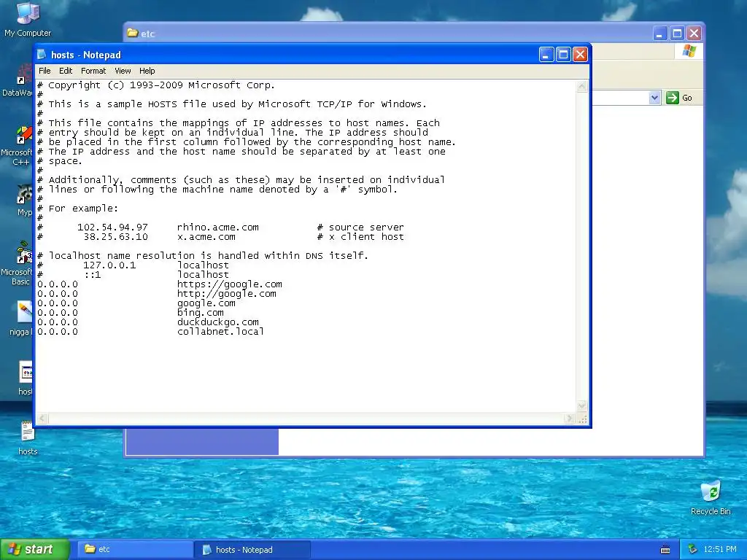This screenshot has height=560, width=747.
Task: Click hosts - Notepad taskbar button
Action: 252,550
